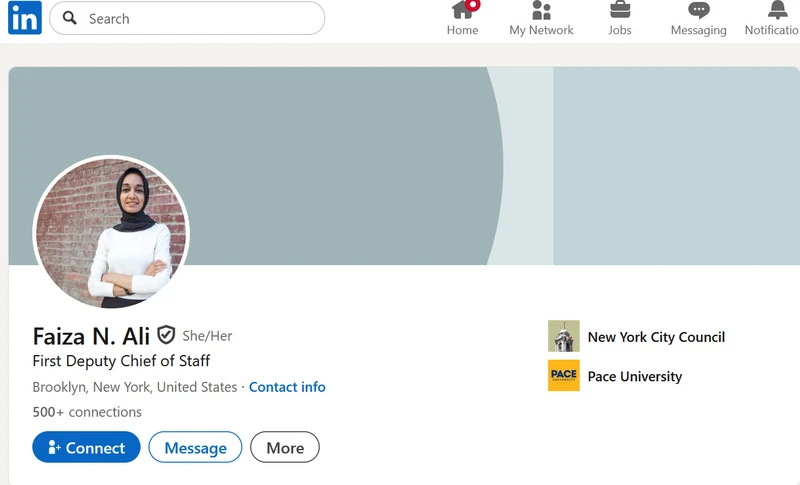Open the circular profile photo
Viewport: 800px width, 485px height.
click(111, 232)
